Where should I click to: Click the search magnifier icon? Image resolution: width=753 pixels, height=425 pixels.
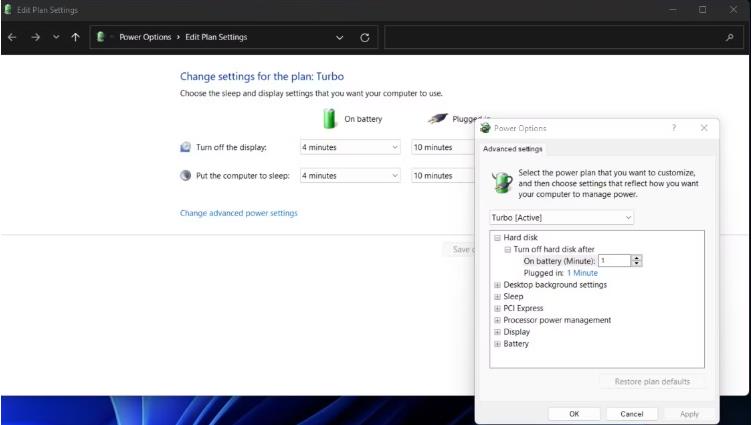coord(729,37)
